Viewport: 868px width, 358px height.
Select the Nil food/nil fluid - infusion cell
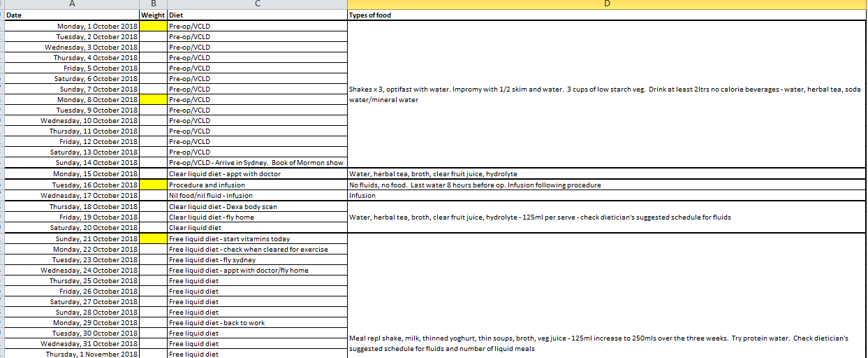pyautogui.click(x=257, y=195)
